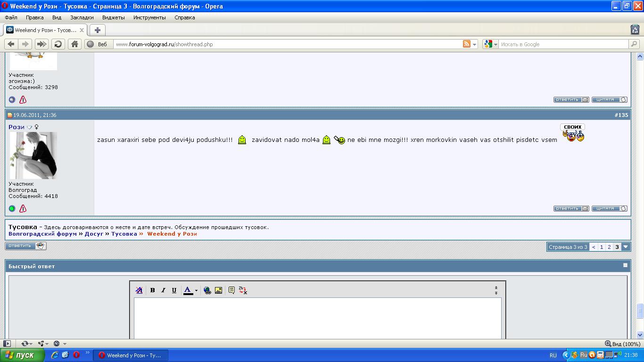Go forward to the next page
This screenshot has height=362, width=644.
pyautogui.click(x=25, y=44)
